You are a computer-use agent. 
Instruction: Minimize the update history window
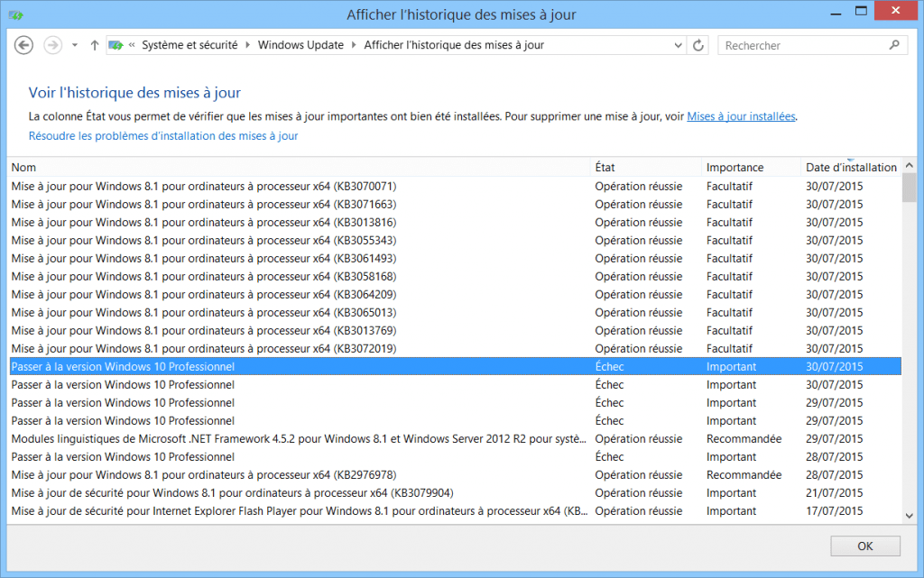coord(836,13)
